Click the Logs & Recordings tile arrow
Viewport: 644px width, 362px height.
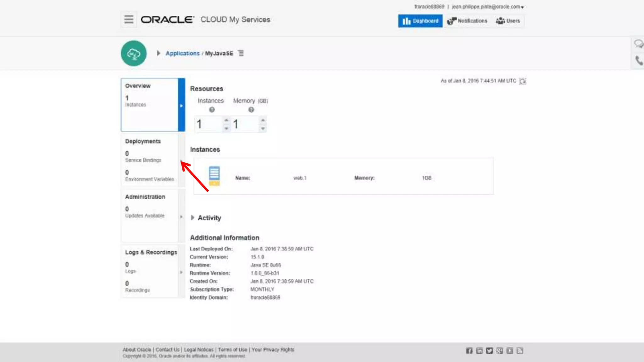tap(181, 272)
